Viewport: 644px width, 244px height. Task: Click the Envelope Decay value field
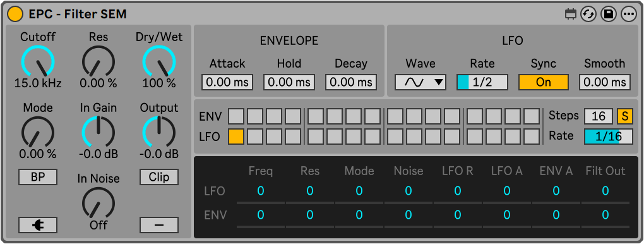(351, 82)
